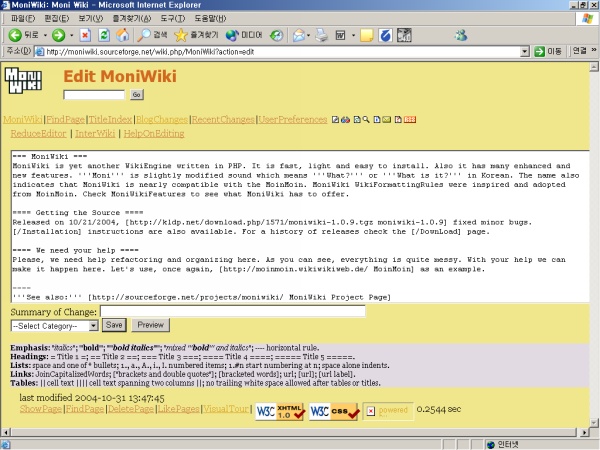Open the LikePages footer link
Viewport: 600px width, 450px height.
pos(179,409)
